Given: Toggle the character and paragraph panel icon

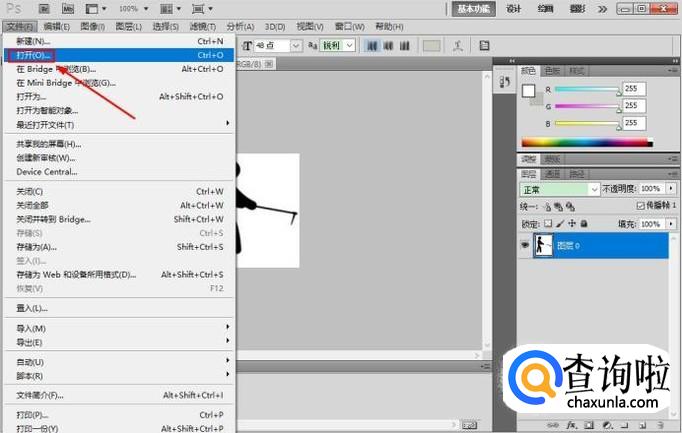Looking at the screenshot, I should (484, 46).
